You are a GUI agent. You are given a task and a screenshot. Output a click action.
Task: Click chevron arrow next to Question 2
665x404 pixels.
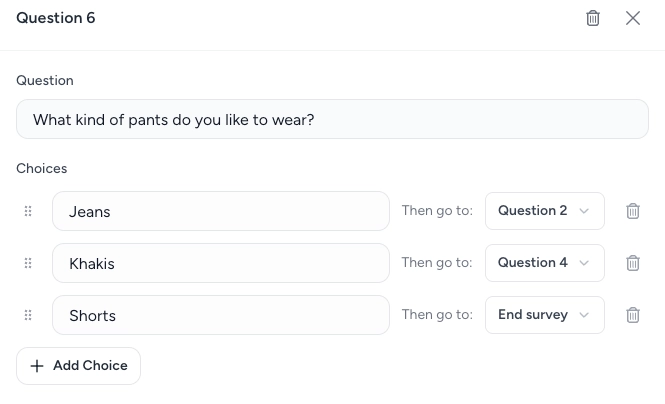tap(585, 211)
